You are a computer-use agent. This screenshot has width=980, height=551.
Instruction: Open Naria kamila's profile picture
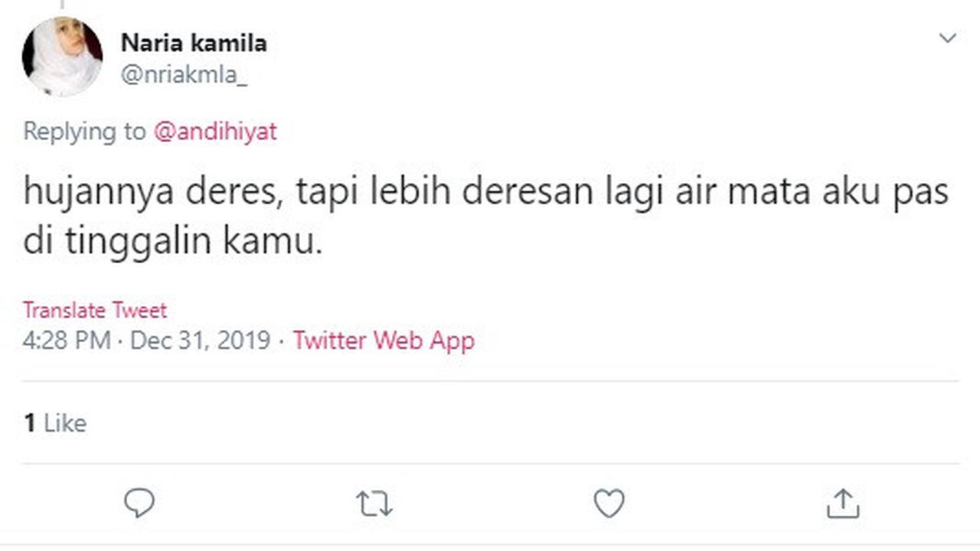pos(62,57)
